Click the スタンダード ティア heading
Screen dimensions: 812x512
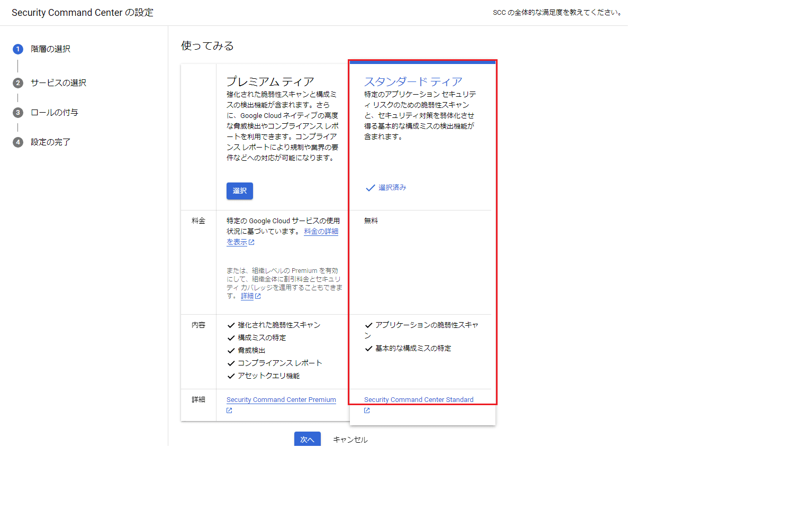[x=413, y=81]
